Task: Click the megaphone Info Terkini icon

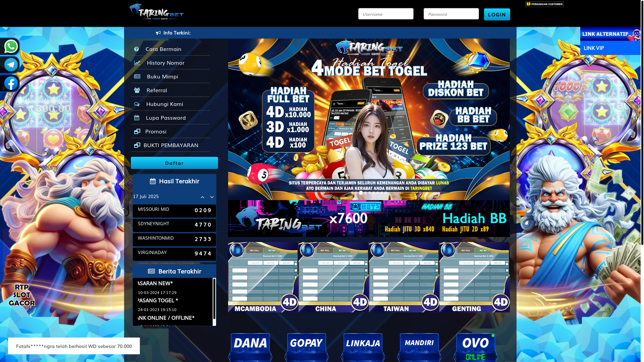Action: (158, 33)
